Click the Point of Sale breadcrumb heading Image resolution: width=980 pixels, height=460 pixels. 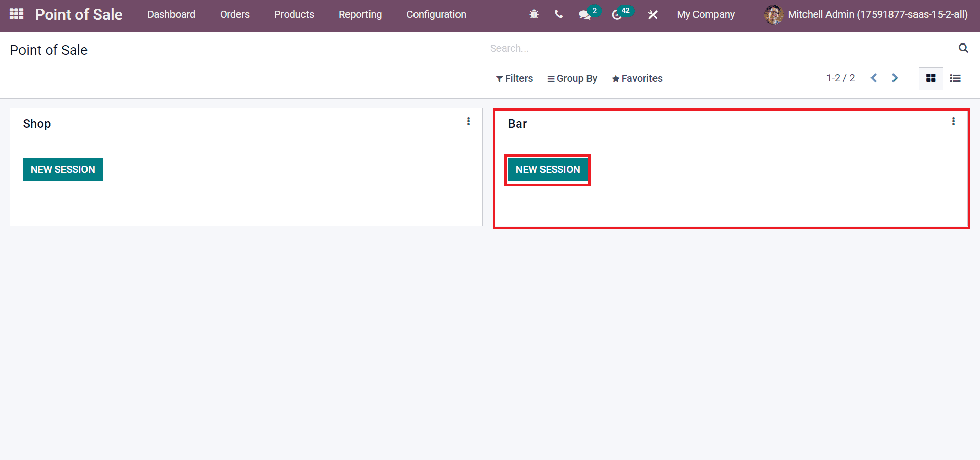pos(49,50)
